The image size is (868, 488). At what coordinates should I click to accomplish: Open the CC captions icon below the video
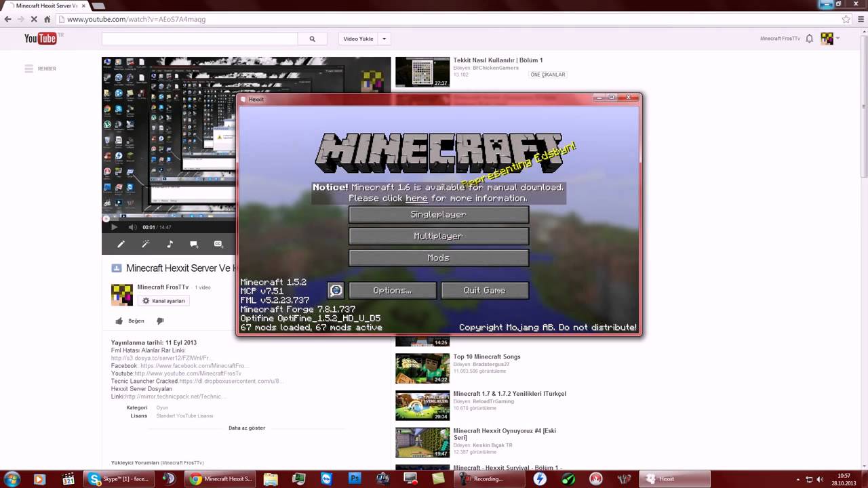click(218, 244)
